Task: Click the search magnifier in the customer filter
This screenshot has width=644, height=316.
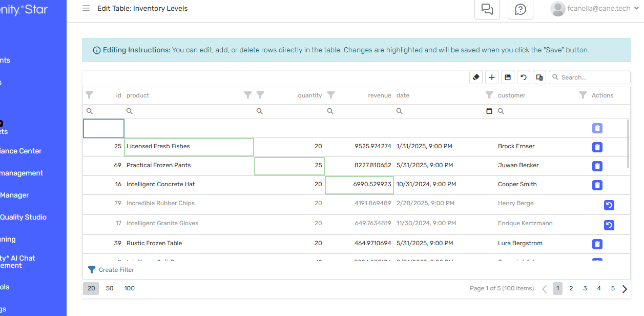Action: (x=501, y=111)
